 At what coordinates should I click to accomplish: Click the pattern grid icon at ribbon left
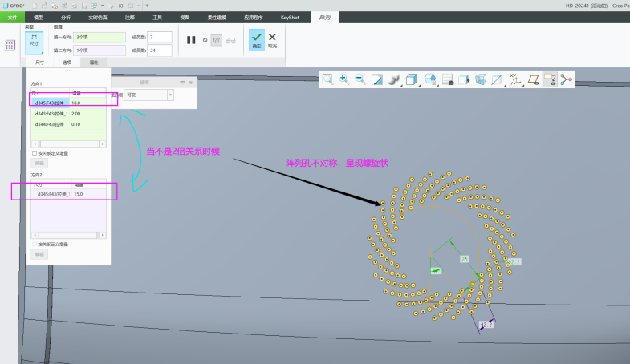point(10,45)
